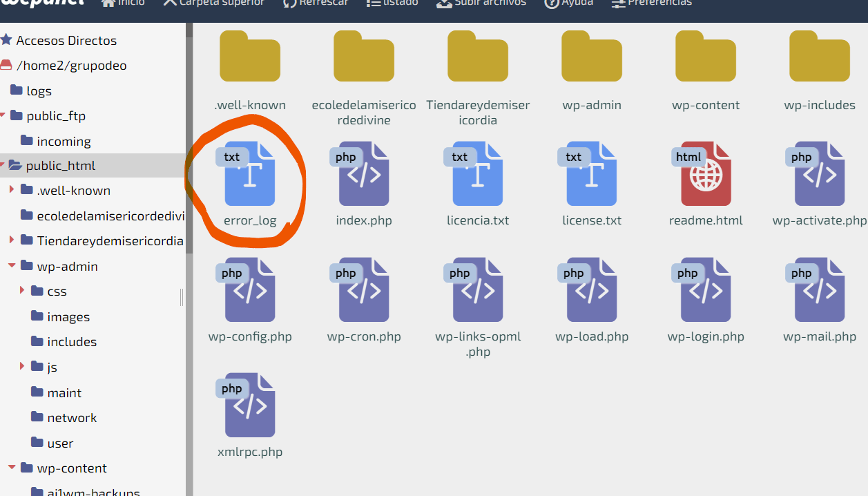Select the license.txt file icon

pyautogui.click(x=588, y=174)
